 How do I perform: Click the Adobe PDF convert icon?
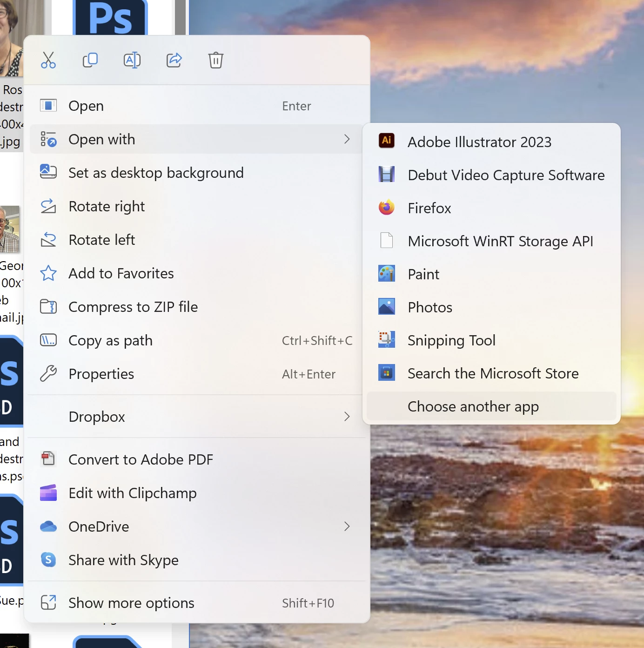pos(48,459)
